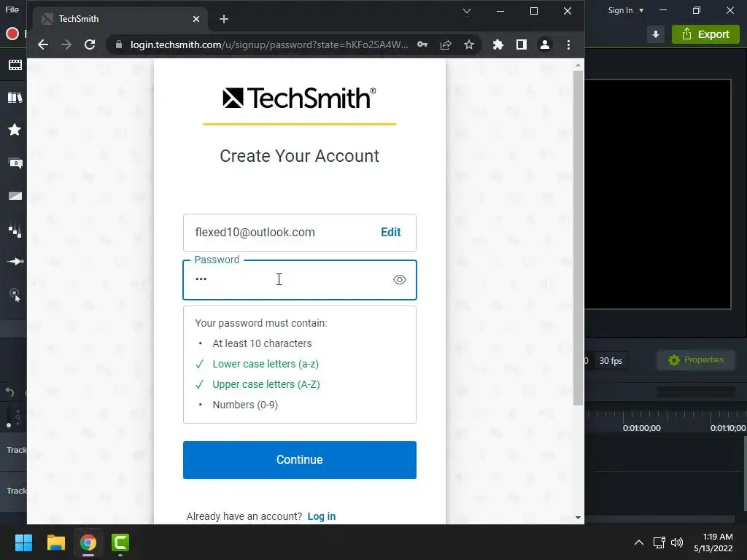The width and height of the screenshot is (747, 560).
Task: Click 'Lower case letters (a-z)' requirement text
Action: click(266, 365)
